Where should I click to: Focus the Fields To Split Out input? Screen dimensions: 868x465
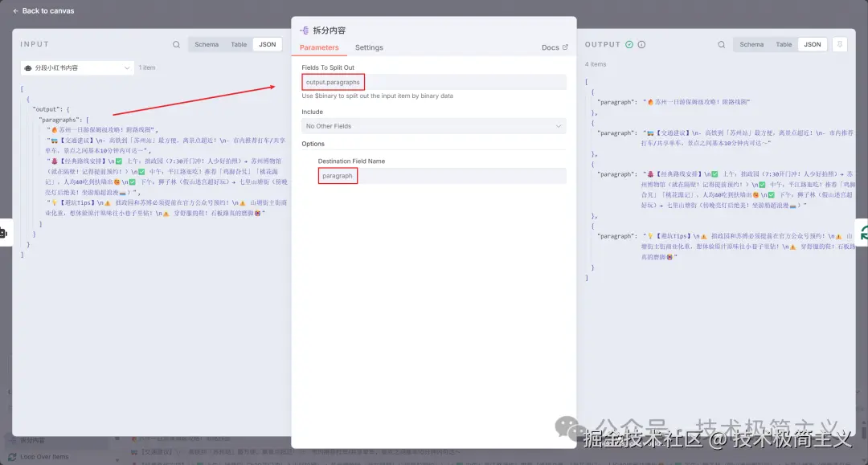point(434,82)
